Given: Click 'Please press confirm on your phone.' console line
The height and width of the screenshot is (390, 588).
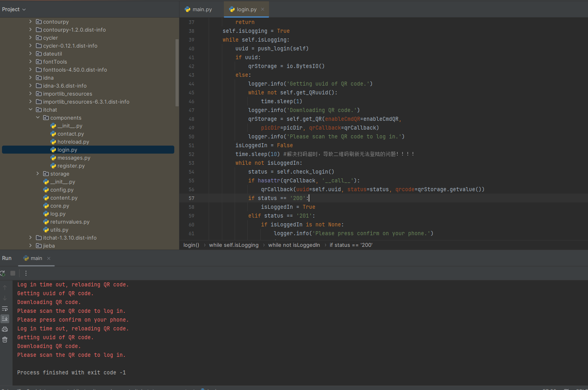Looking at the screenshot, I should pos(73,320).
